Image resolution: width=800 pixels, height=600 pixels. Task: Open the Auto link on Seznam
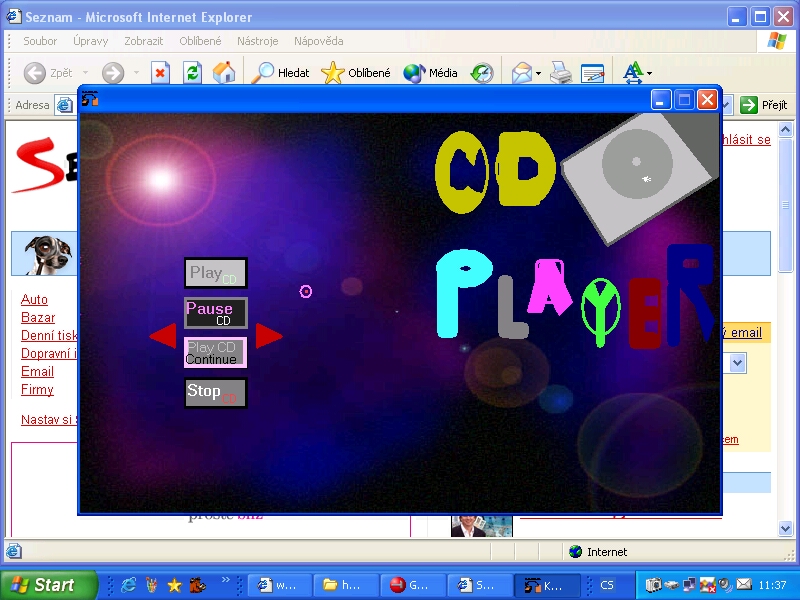34,299
